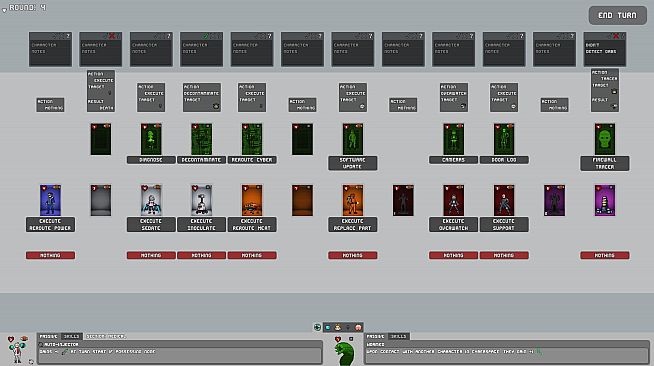This screenshot has width=654, height=366.
Task: Select the Execute Support character card
Action: [504, 201]
